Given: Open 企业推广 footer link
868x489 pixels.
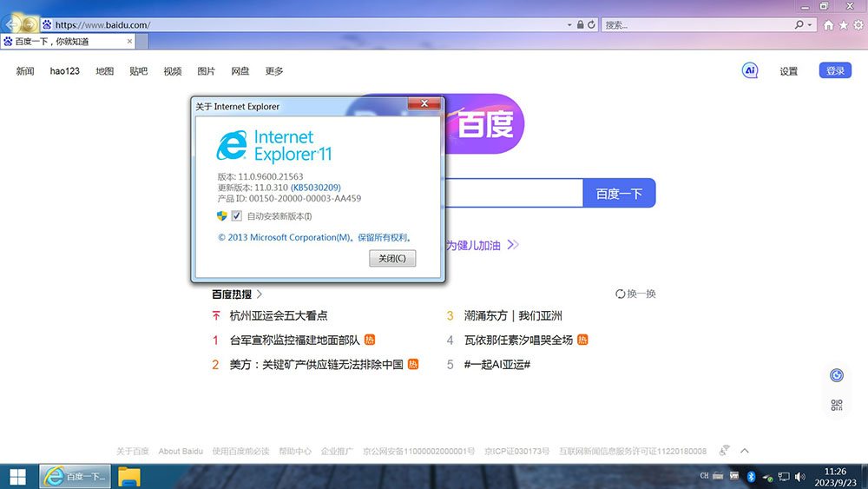Looking at the screenshot, I should (337, 452).
